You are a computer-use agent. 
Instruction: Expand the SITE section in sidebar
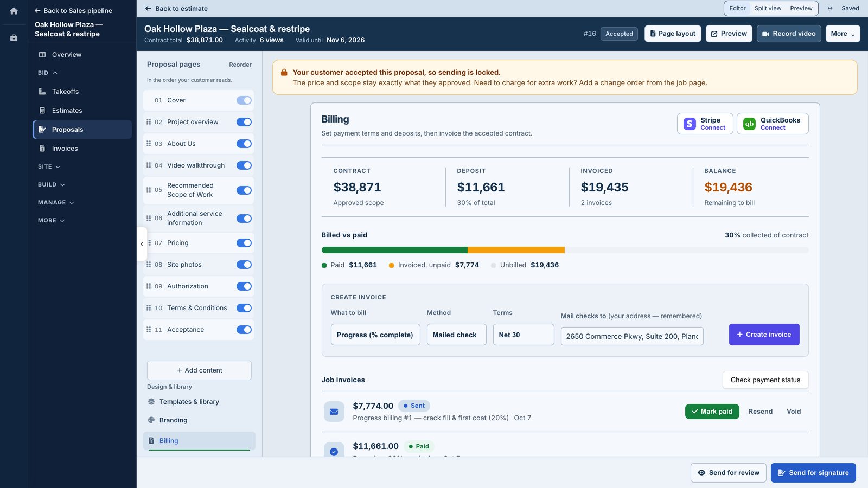pyautogui.click(x=49, y=167)
